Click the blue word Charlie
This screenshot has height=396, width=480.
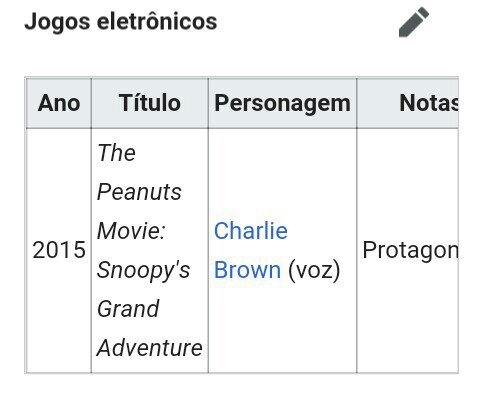click(251, 231)
